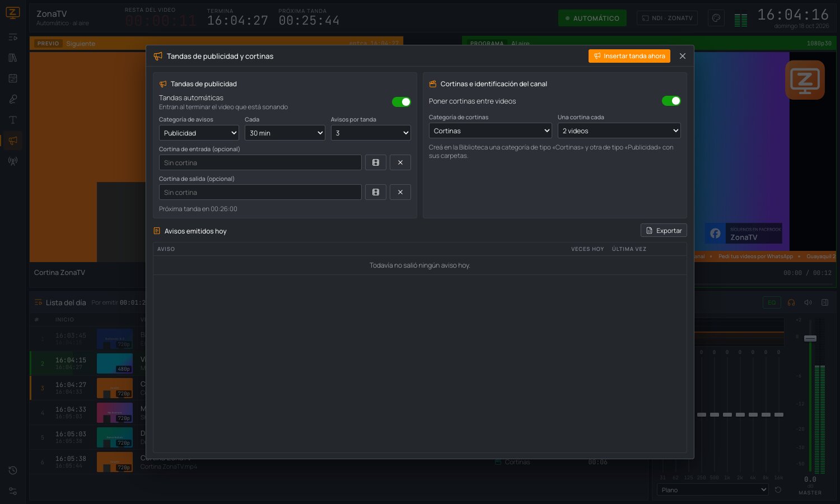Screen dimensions: 840x504
Task: Expand the Cada 30 min dropdown
Action: [285, 133]
